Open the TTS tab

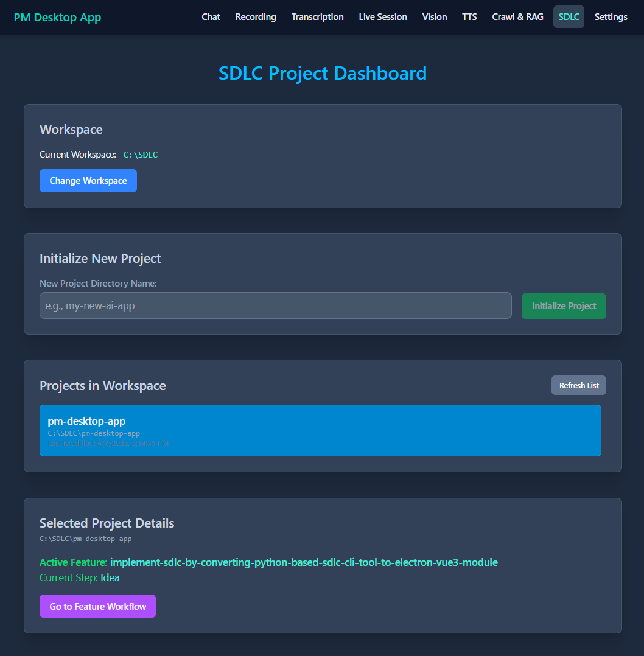tap(469, 17)
